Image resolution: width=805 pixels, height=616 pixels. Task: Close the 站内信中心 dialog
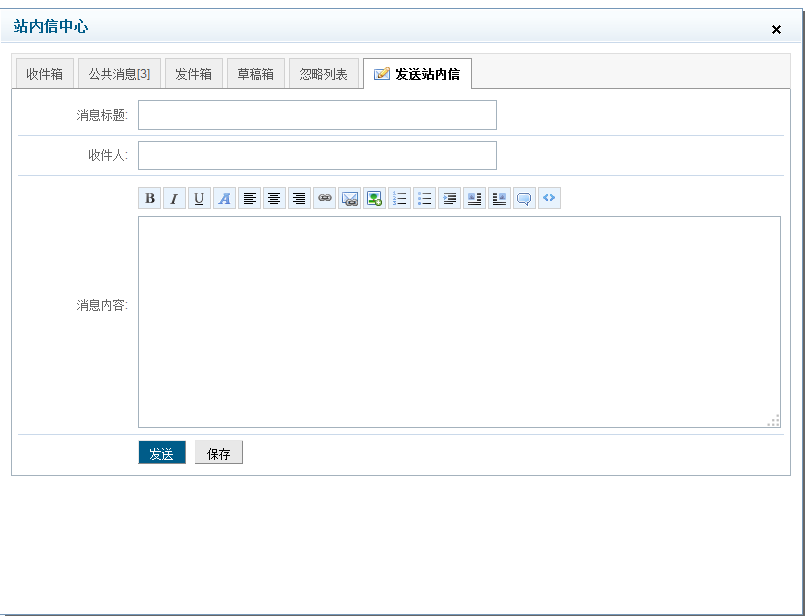[x=776, y=30]
